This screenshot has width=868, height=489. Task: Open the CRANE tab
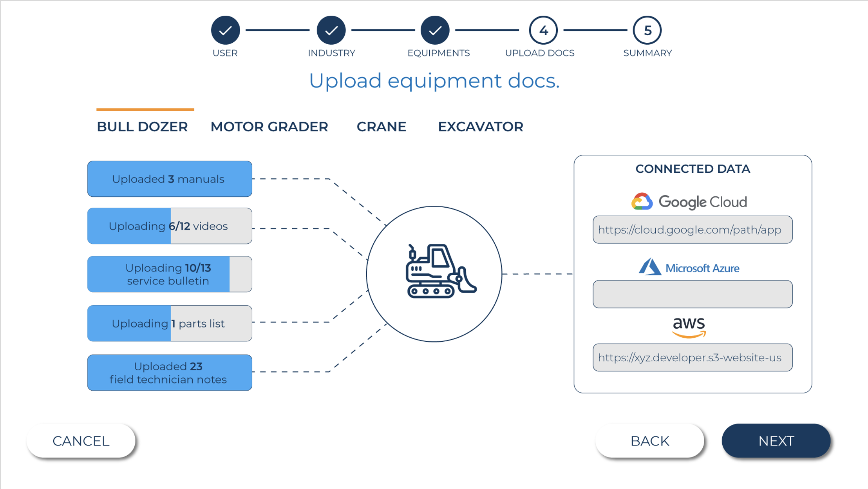[x=381, y=127]
